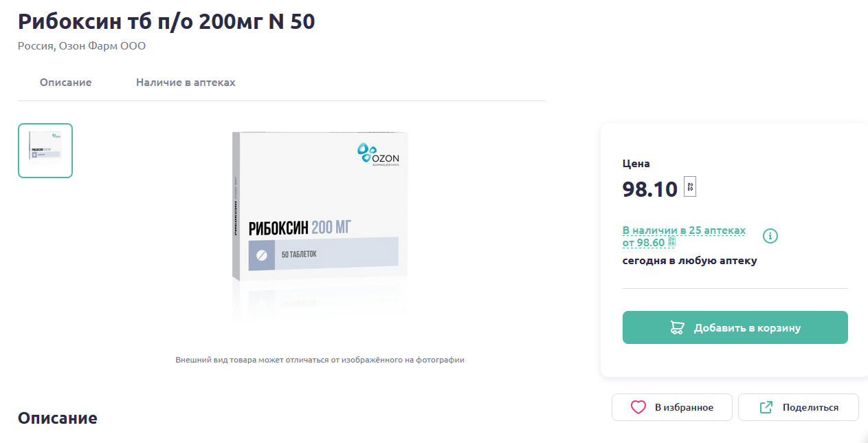Click the tablet pictogram on the box
868x443 pixels.
pyautogui.click(x=262, y=255)
